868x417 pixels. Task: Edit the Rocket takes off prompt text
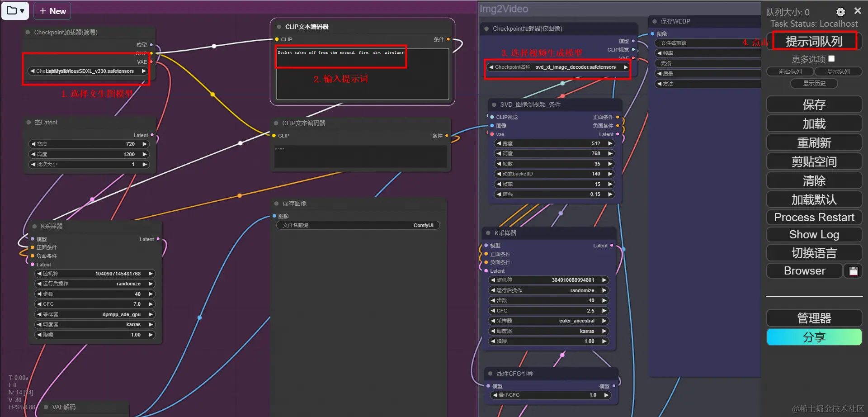pos(363,74)
